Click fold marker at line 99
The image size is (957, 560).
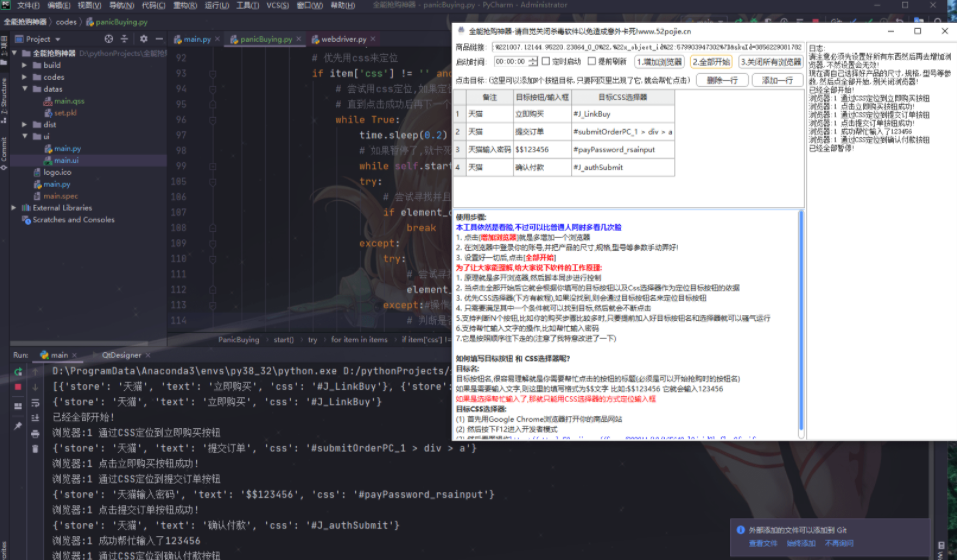pos(212,166)
